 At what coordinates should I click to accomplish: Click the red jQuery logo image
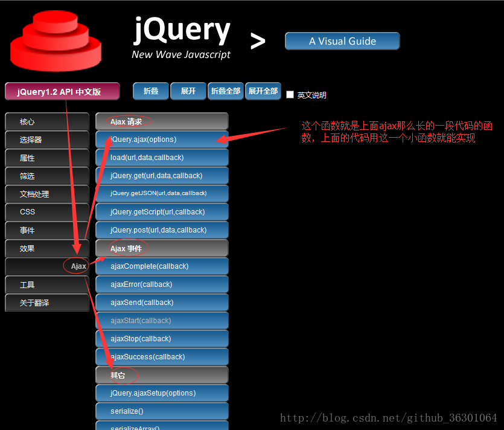click(x=56, y=41)
